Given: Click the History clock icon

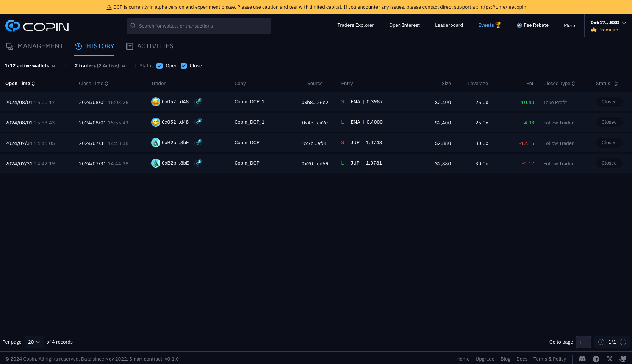Looking at the screenshot, I should pyautogui.click(x=78, y=46).
